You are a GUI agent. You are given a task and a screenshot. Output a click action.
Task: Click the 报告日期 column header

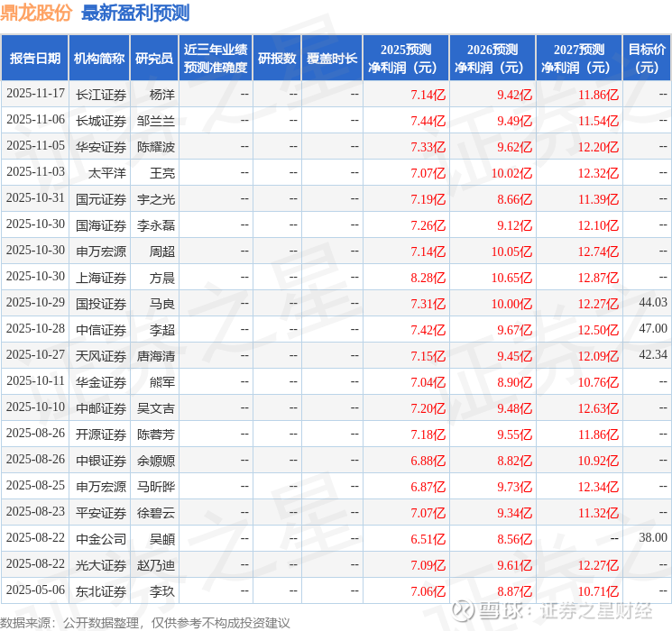point(34,59)
